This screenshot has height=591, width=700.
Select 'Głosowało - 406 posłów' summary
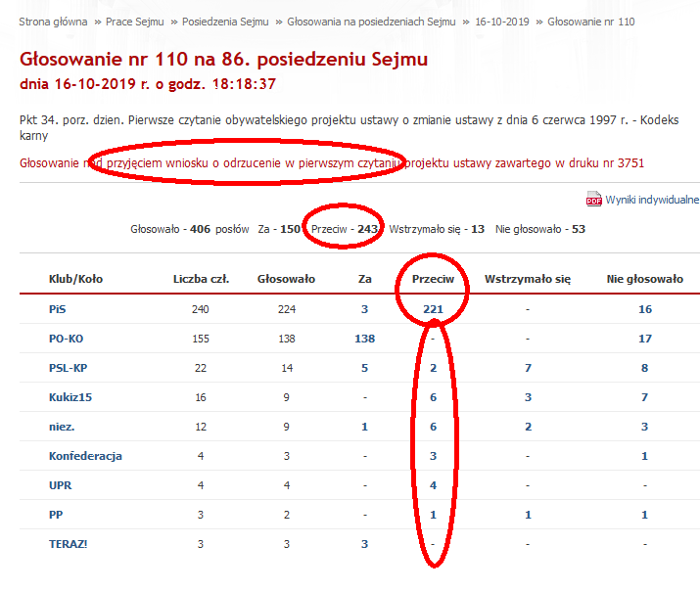point(190,229)
